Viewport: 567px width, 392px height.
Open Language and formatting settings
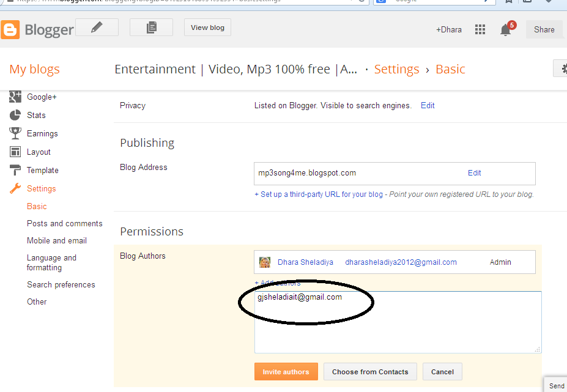click(x=51, y=262)
